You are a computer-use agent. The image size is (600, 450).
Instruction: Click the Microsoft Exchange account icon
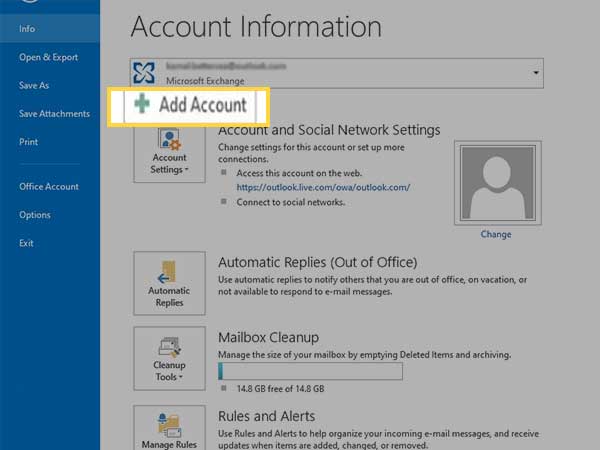click(x=144, y=73)
